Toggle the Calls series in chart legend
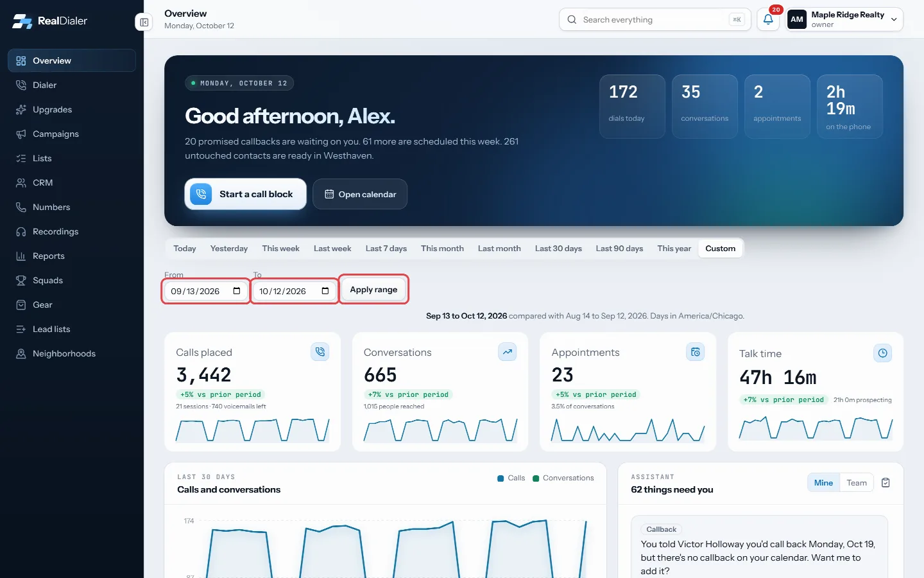The height and width of the screenshot is (578, 924). [511, 478]
